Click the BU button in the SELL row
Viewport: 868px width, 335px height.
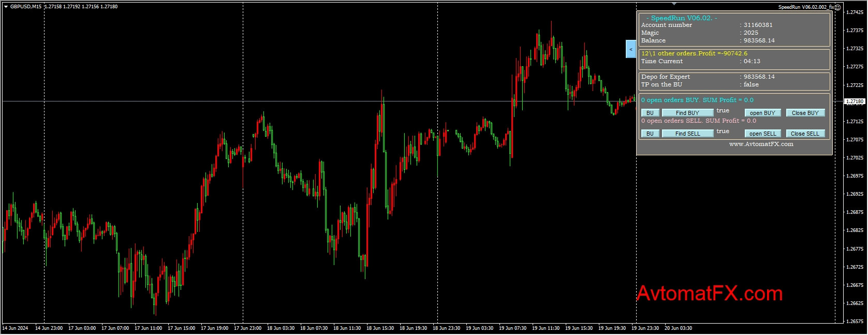pyautogui.click(x=650, y=134)
